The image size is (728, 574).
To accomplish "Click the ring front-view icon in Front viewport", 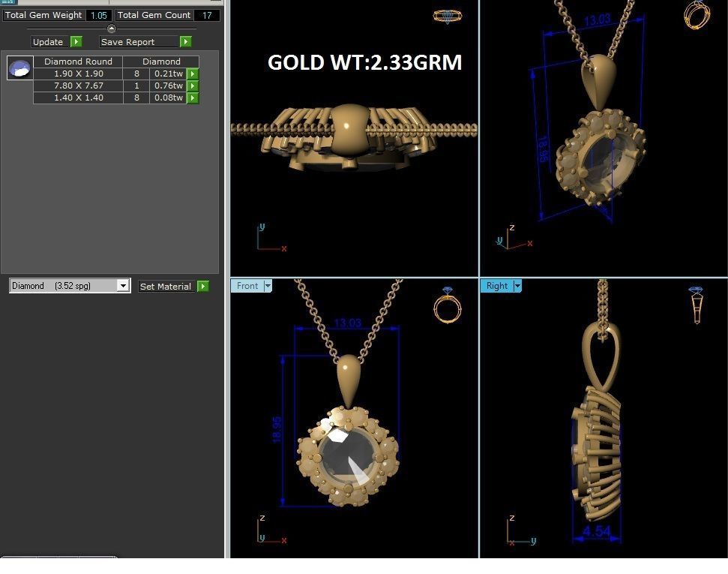I will 448,305.
